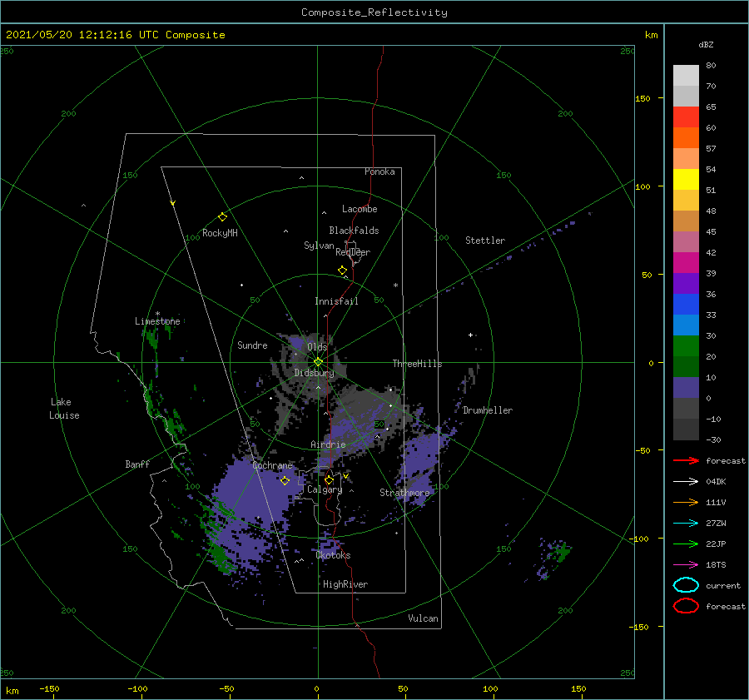Click the cyan 27ZW arrow icon
Screen dimensions: 749x700
686,524
